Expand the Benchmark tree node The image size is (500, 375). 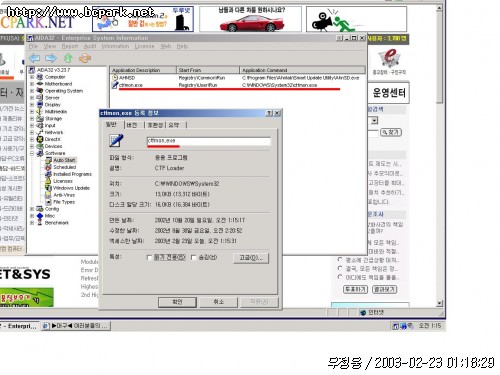point(32,223)
